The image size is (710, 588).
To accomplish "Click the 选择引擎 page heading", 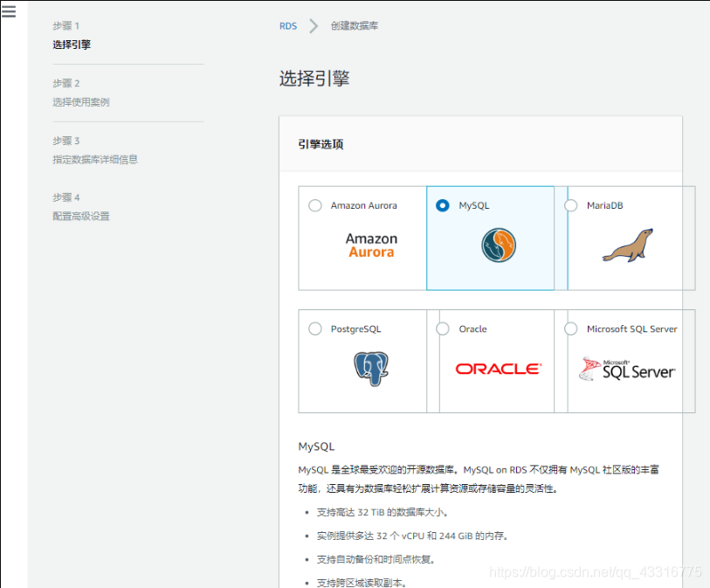I will pos(314,79).
